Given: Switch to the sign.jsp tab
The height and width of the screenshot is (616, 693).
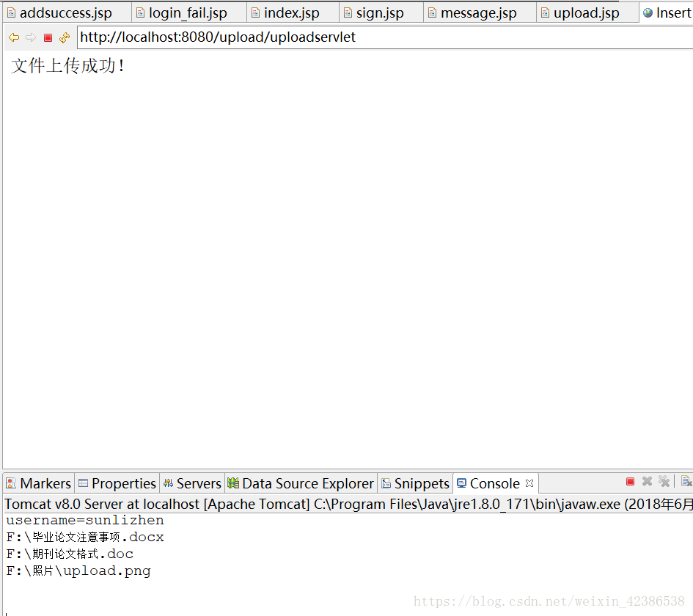Looking at the screenshot, I should 380,12.
